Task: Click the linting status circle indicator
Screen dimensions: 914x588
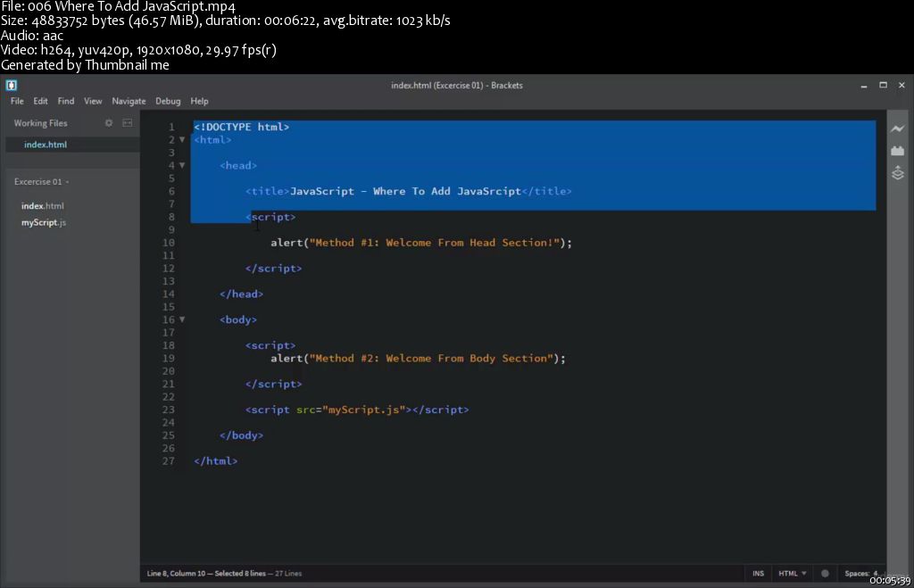Action: (825, 574)
